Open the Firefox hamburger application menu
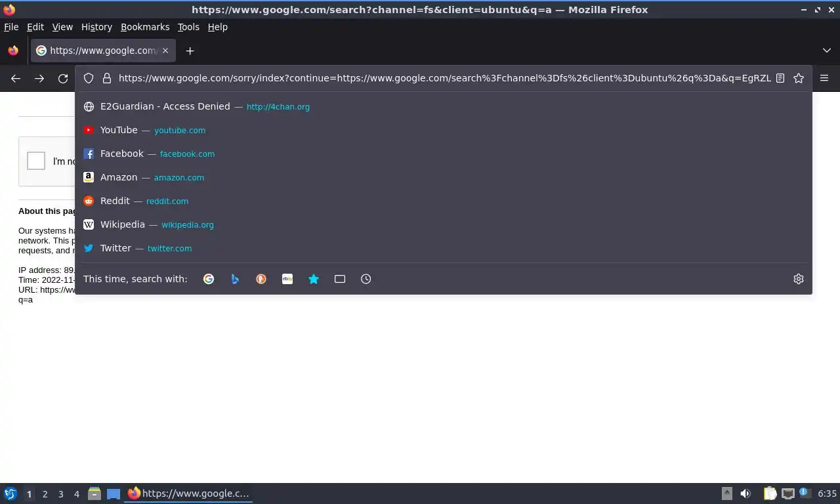 (x=824, y=78)
